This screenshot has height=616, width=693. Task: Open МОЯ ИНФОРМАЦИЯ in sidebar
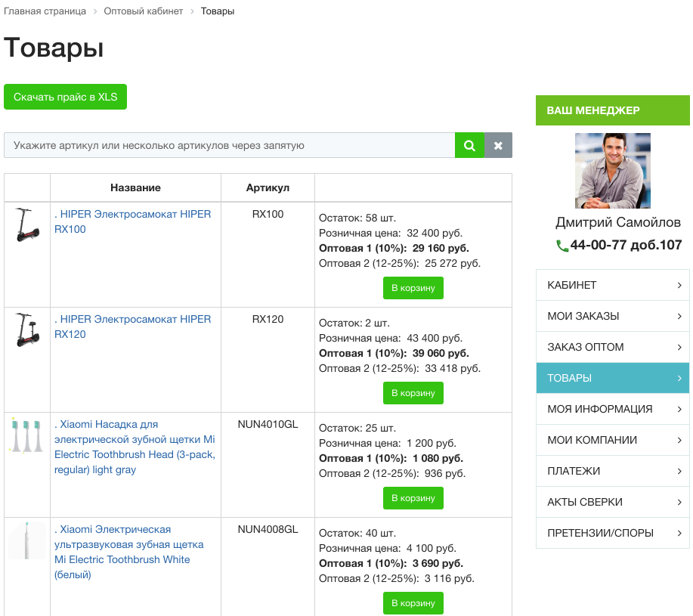pyautogui.click(x=613, y=409)
